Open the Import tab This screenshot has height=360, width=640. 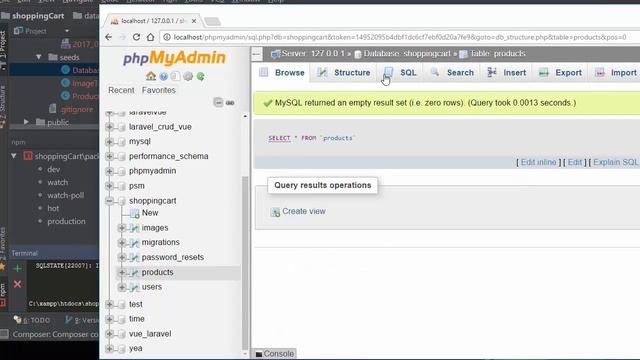coord(616,73)
